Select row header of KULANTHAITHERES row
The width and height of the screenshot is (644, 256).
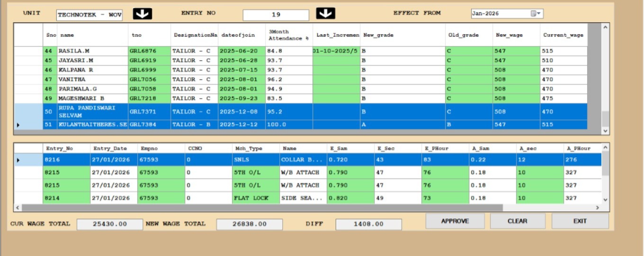[x=28, y=125]
